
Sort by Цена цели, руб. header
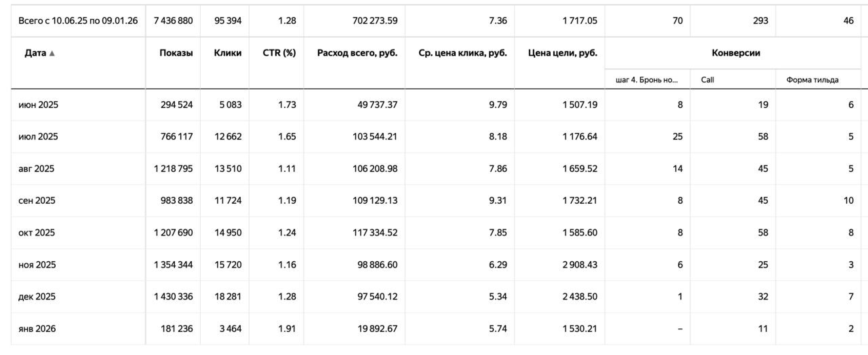563,53
